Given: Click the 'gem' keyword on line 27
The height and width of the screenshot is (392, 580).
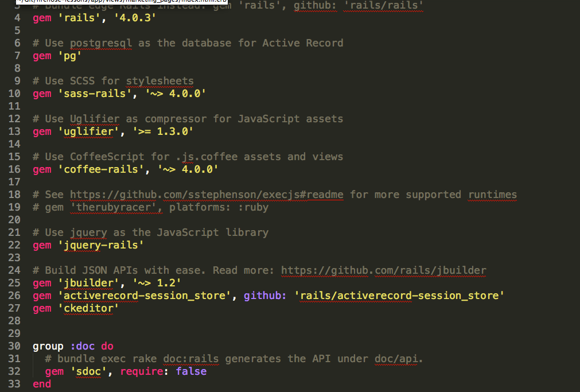Looking at the screenshot, I should 42,309.
